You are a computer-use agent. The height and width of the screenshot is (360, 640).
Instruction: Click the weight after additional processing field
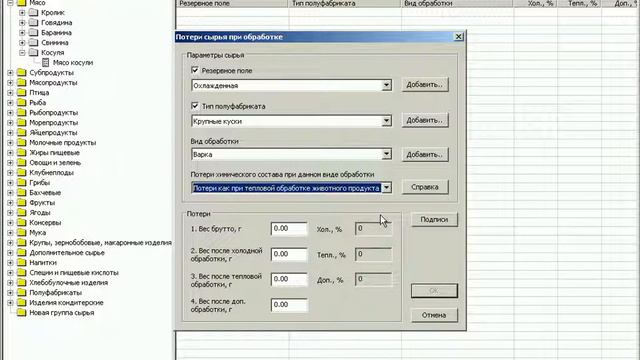[x=289, y=305]
